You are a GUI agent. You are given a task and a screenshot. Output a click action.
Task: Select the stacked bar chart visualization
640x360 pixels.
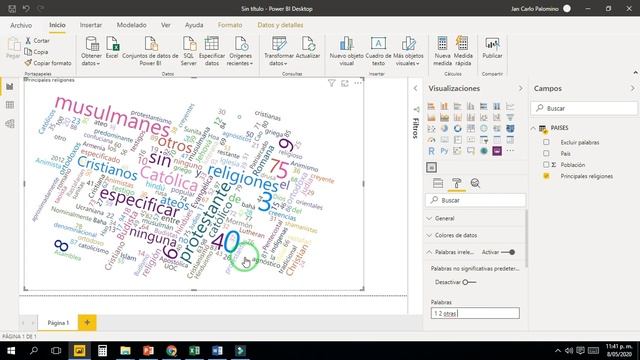coord(431,106)
